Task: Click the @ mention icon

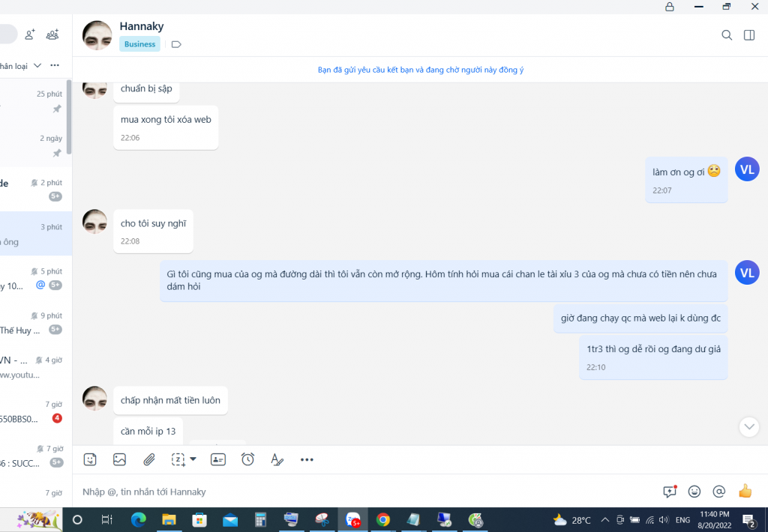Action: click(718, 492)
